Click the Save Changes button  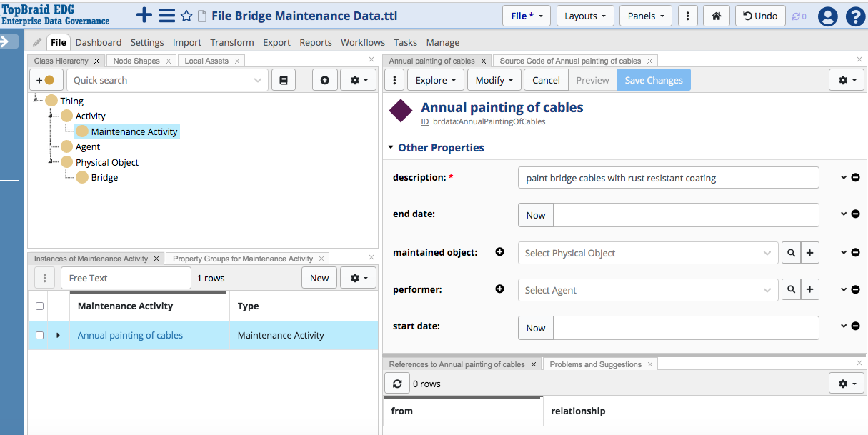click(x=653, y=80)
